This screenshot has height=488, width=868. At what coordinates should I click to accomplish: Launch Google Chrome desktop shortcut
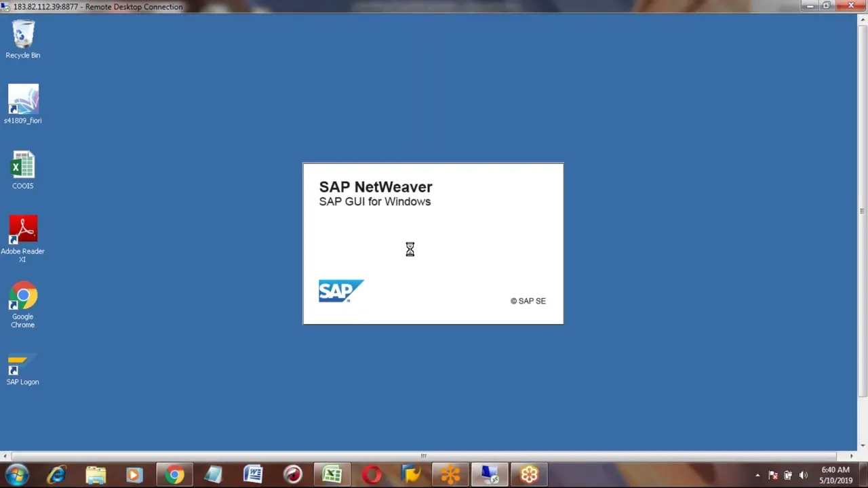(23, 305)
